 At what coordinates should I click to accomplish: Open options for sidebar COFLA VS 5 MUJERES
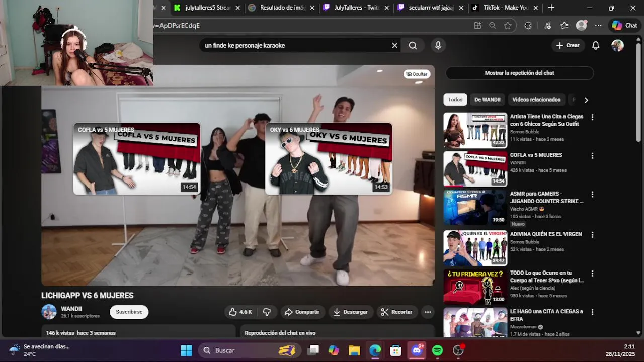[592, 156]
